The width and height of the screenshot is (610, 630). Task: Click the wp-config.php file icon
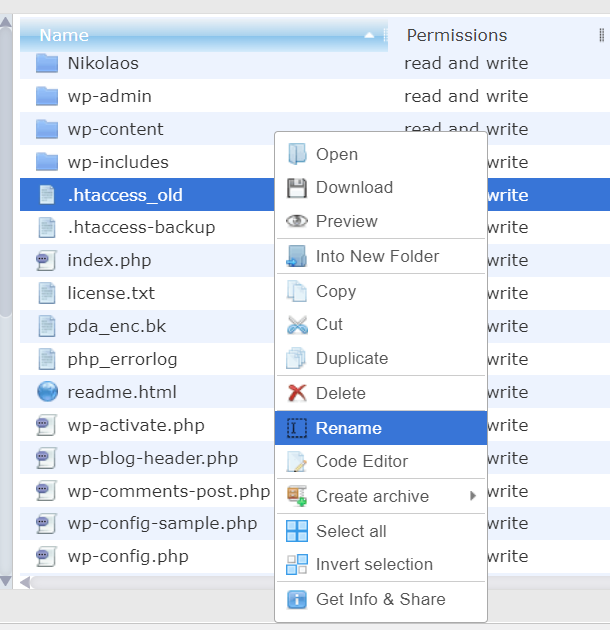coord(47,556)
